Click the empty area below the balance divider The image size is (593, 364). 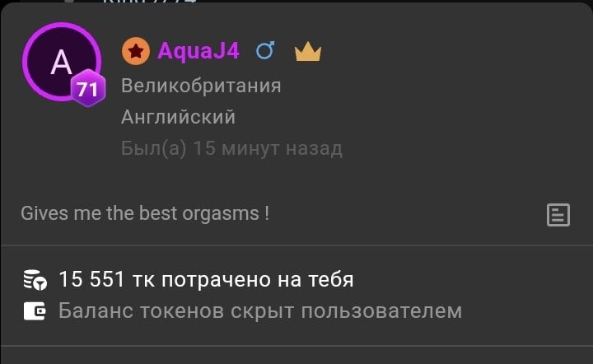tap(296, 355)
